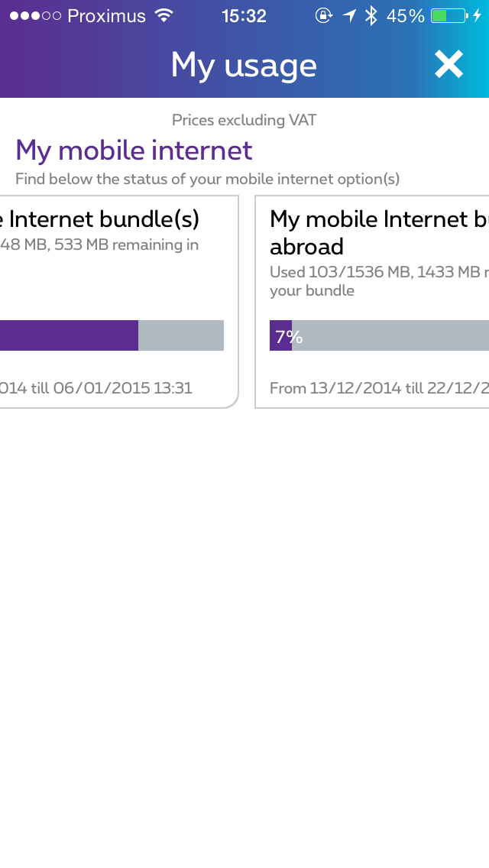The width and height of the screenshot is (489, 868).
Task: Tap the charging bolt icon
Action: tap(478, 15)
